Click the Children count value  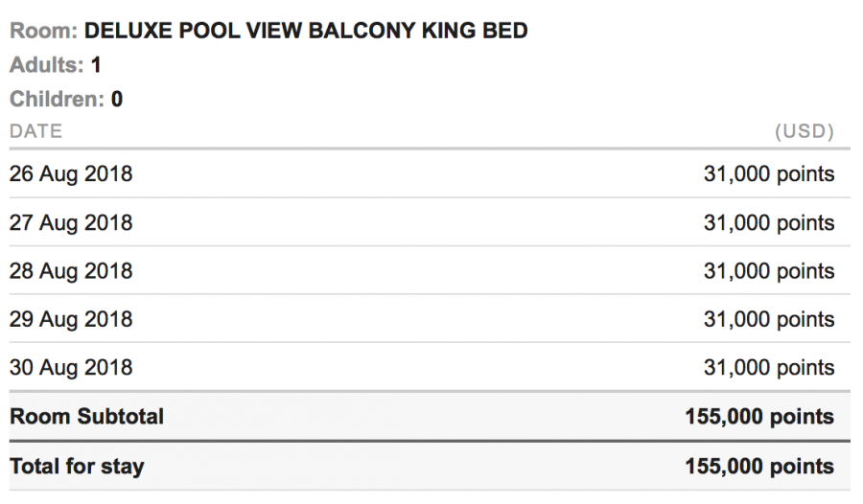click(116, 99)
